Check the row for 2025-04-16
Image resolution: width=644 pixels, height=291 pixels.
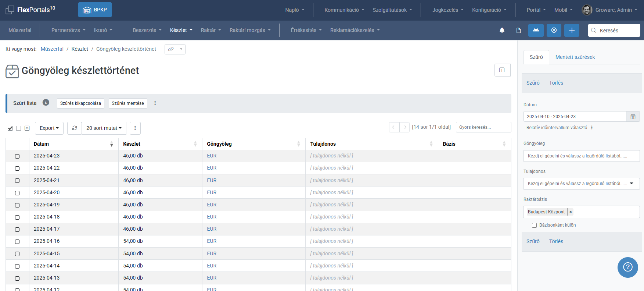[17, 242]
